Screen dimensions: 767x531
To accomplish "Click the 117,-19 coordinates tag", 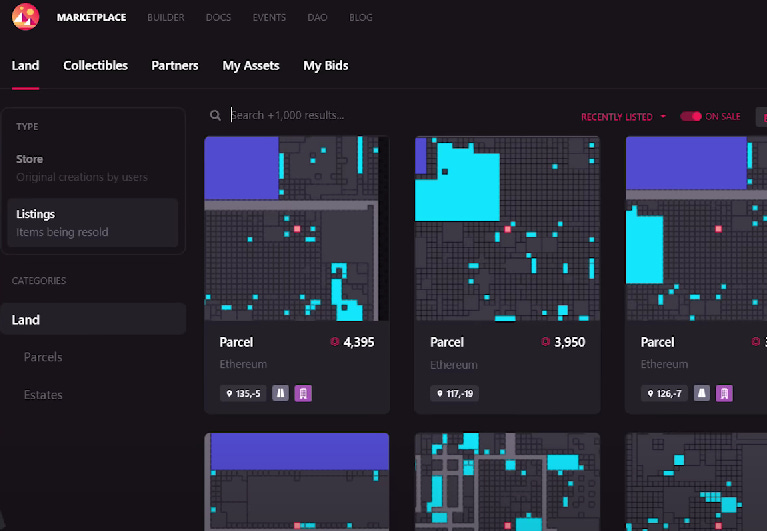I will [x=454, y=394].
